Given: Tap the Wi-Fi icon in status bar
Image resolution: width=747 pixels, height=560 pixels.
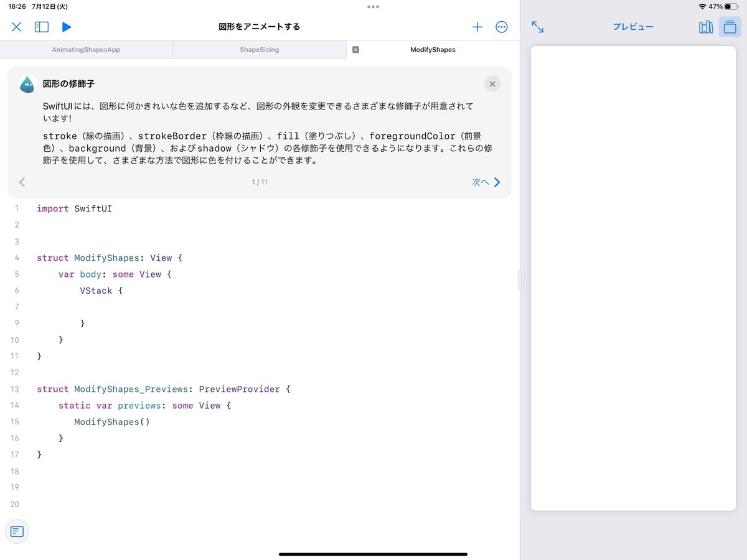Looking at the screenshot, I should click(702, 6).
